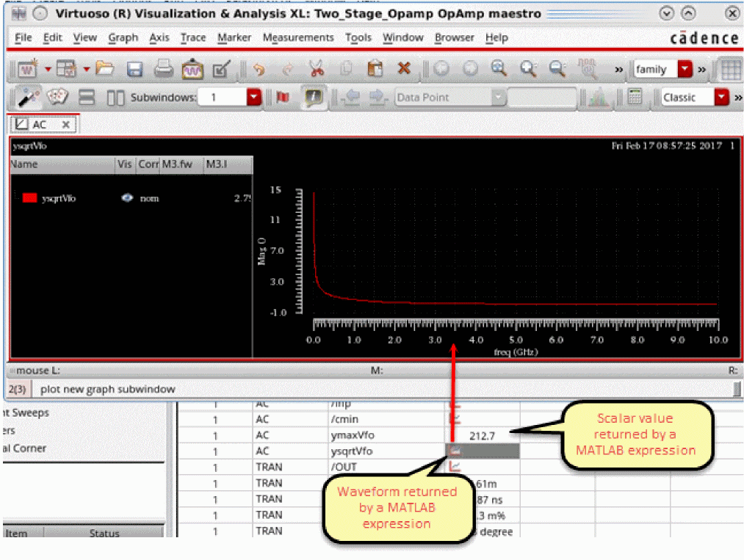Viewport: 744px width, 560px height.
Task: Open the Classic workspace dropdown
Action: coord(721,97)
